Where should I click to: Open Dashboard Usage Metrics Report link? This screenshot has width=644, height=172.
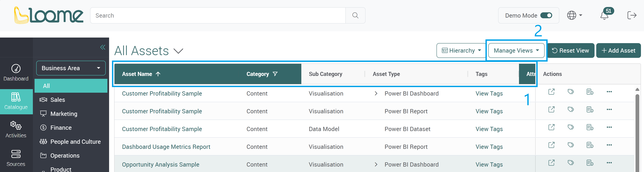(x=166, y=147)
